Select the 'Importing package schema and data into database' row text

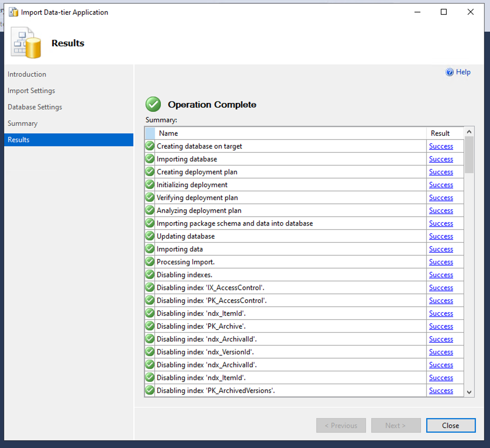tap(235, 223)
